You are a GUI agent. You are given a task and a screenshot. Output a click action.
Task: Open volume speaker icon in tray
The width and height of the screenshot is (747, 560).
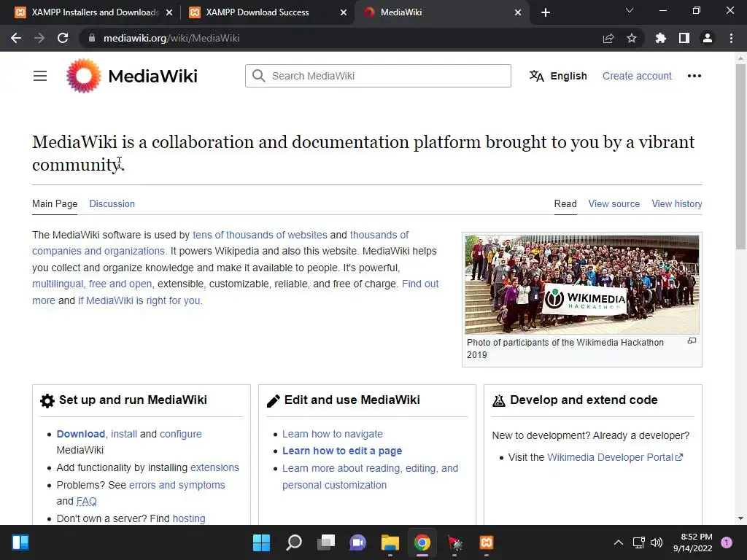point(657,542)
